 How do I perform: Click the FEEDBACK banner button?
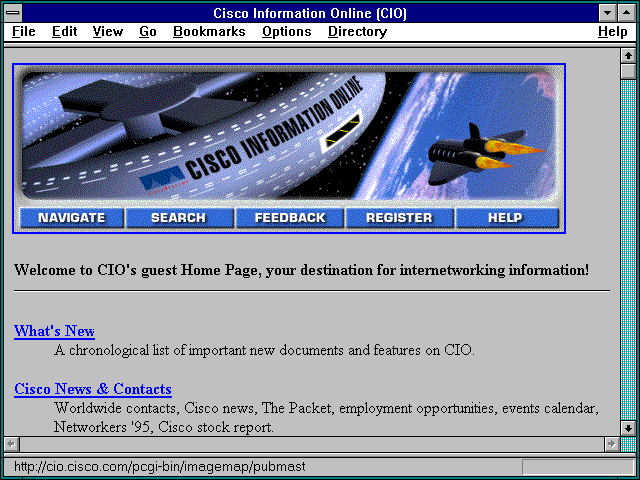point(290,218)
